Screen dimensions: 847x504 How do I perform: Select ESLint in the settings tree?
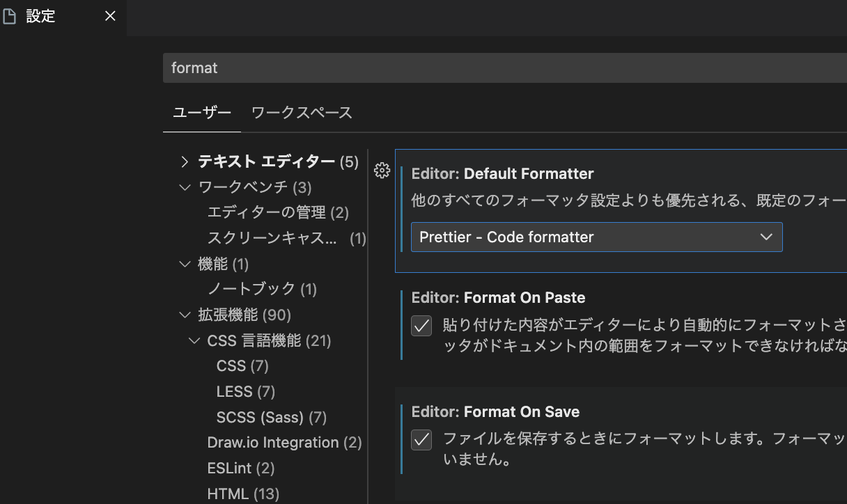(x=240, y=468)
